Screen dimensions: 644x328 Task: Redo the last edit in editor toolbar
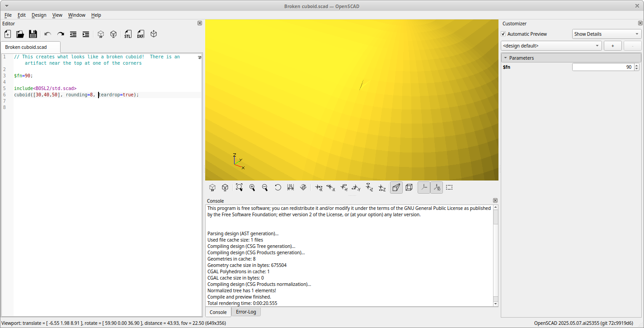coord(61,34)
